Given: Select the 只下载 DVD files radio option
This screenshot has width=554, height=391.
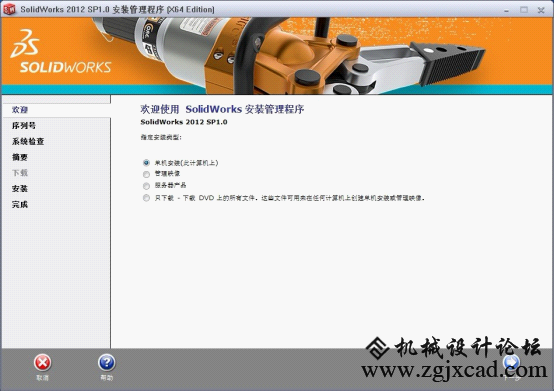Looking at the screenshot, I should [146, 198].
